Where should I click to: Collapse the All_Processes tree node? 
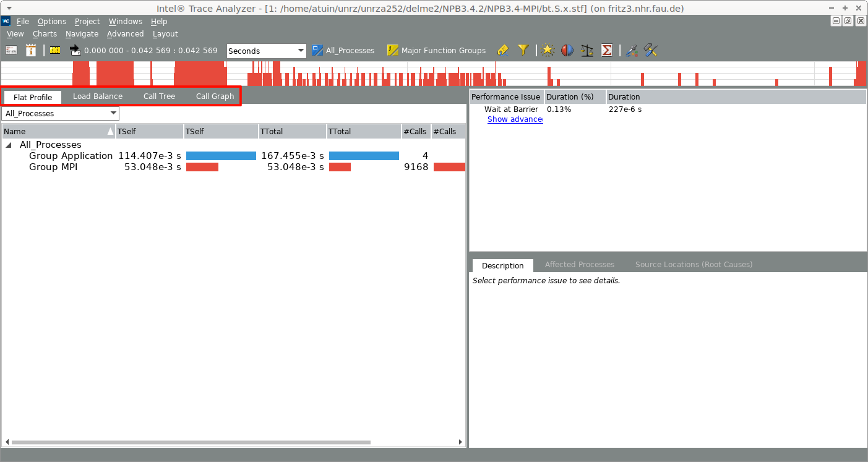[9, 145]
